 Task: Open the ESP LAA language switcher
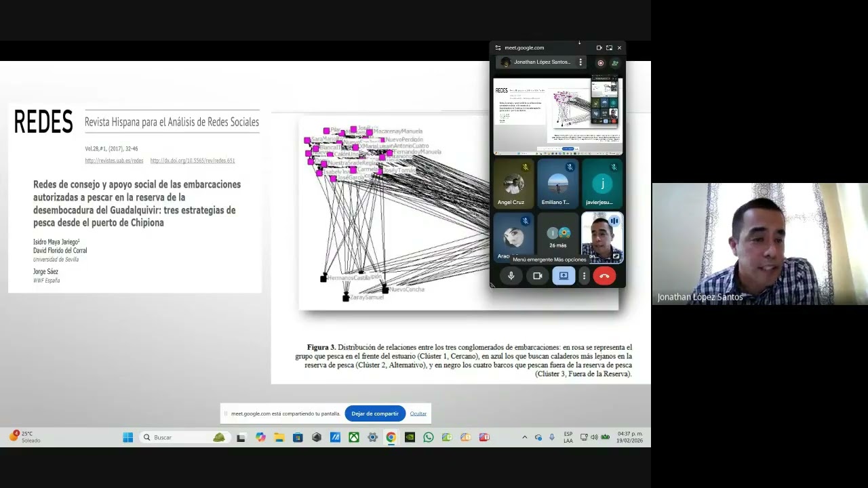point(568,437)
